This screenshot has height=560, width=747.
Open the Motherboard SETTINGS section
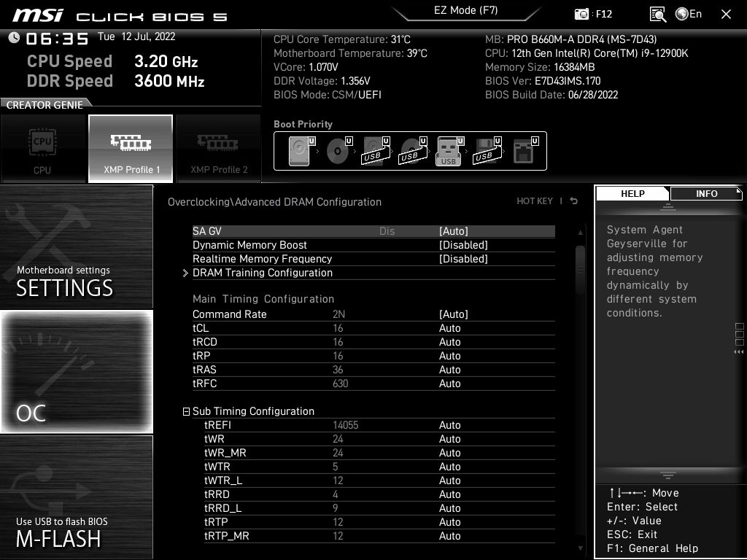(x=76, y=246)
